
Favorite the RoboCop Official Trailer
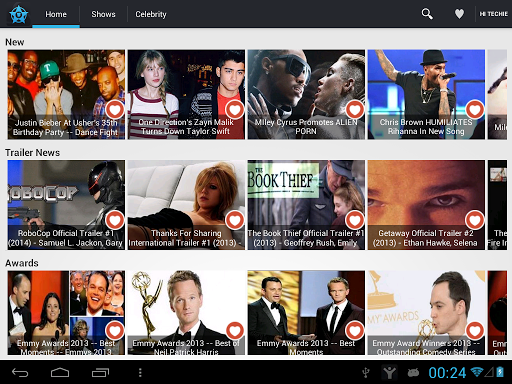point(115,220)
